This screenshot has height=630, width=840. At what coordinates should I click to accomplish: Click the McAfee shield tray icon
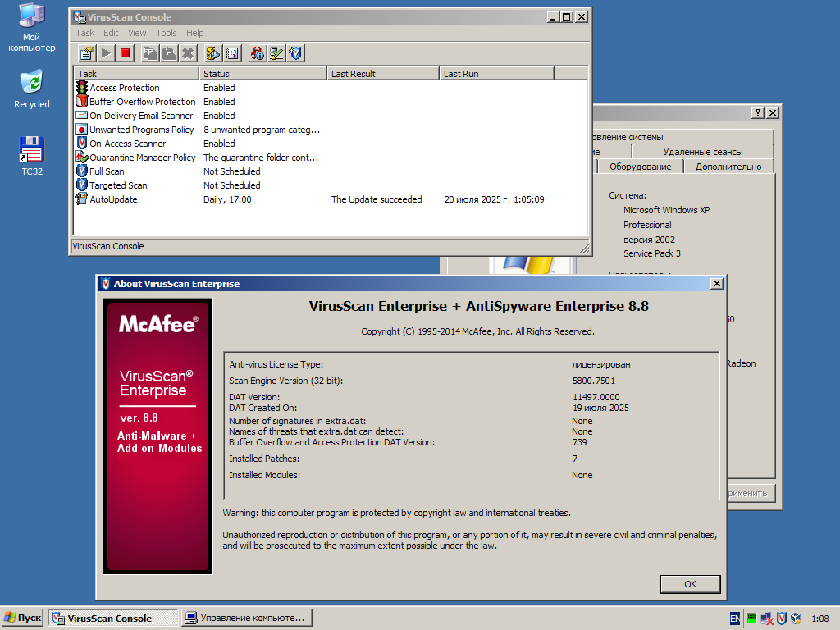782,619
